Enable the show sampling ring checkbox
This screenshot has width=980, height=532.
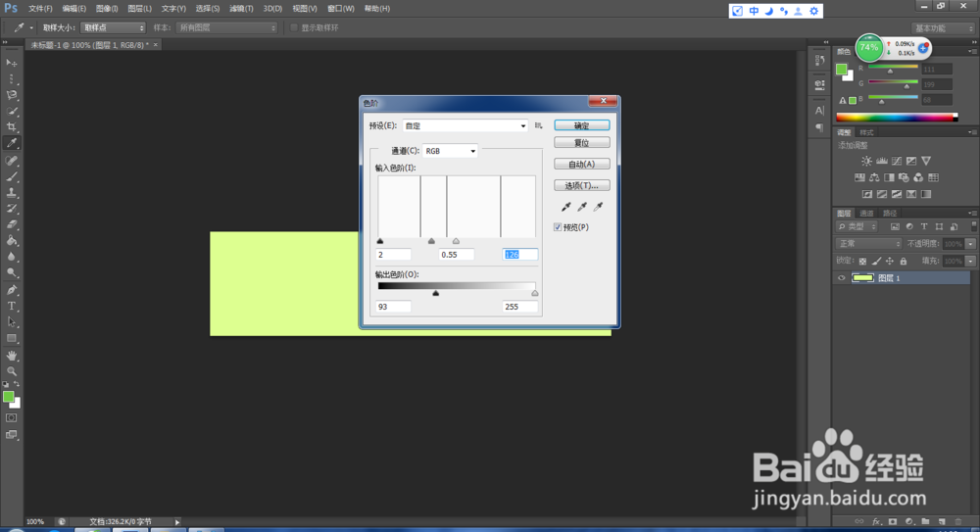(294, 27)
